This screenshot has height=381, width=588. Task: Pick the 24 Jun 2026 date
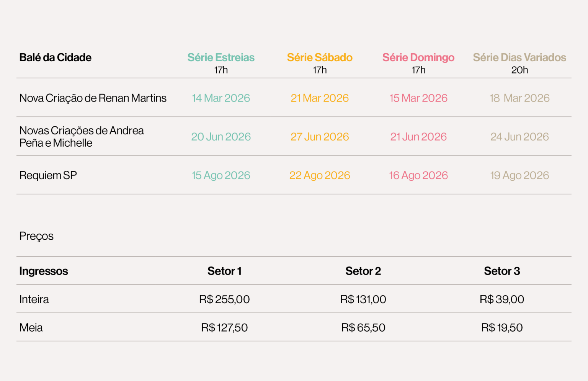(x=519, y=137)
